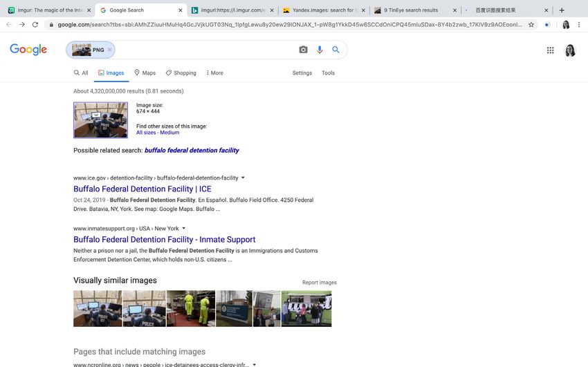This screenshot has height=367, width=588.
Task: Select the Shopping search category
Action: click(181, 73)
